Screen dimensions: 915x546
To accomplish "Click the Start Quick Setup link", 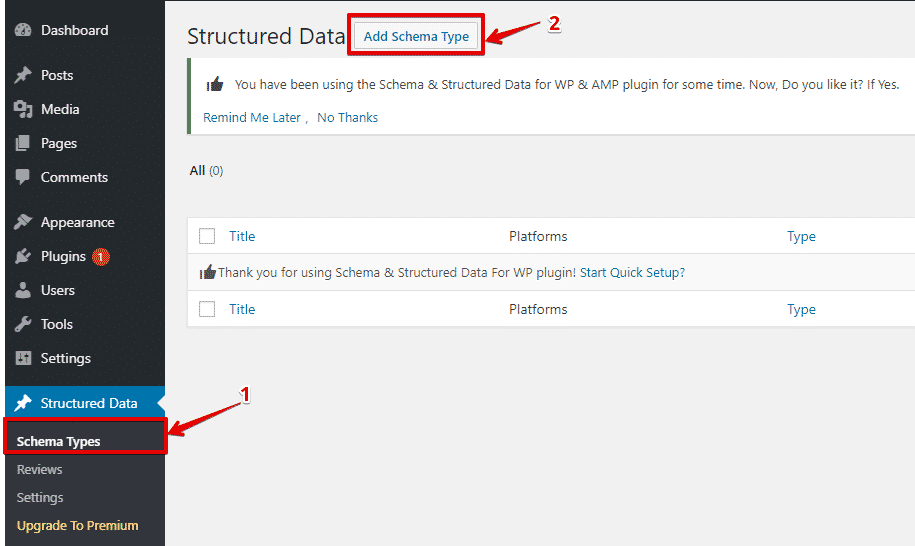I will point(632,273).
